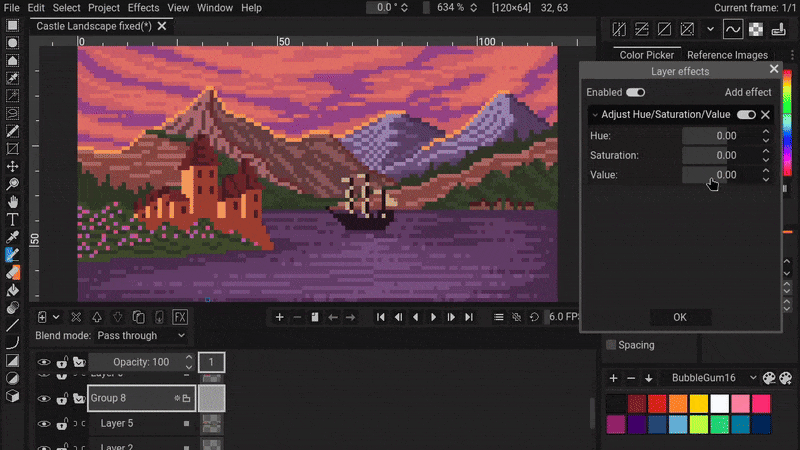Toggle the layer effects Enabled switch

click(x=635, y=92)
